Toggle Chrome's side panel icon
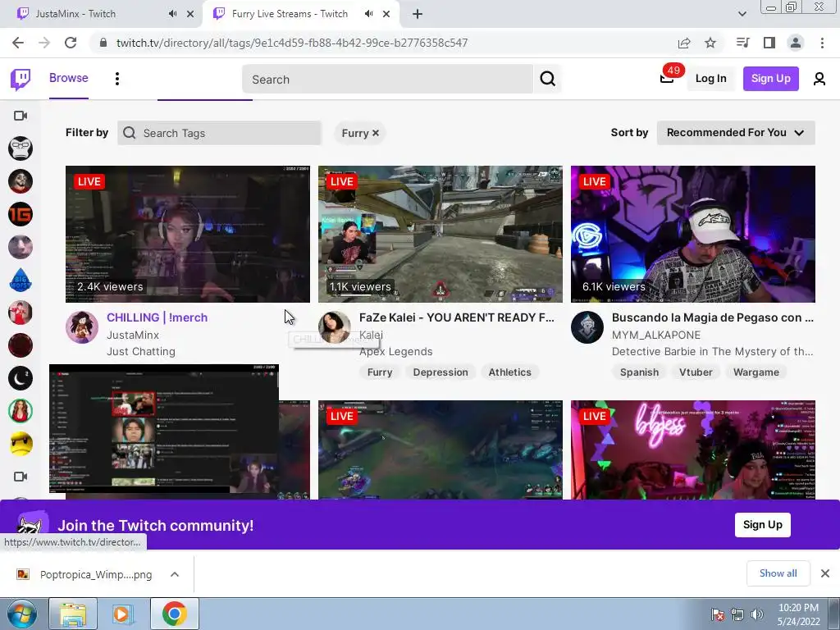This screenshot has height=630, width=840. [769, 43]
